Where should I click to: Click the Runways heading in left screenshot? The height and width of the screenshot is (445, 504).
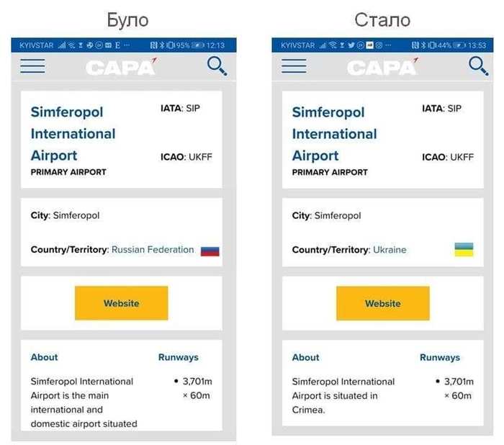click(x=178, y=357)
